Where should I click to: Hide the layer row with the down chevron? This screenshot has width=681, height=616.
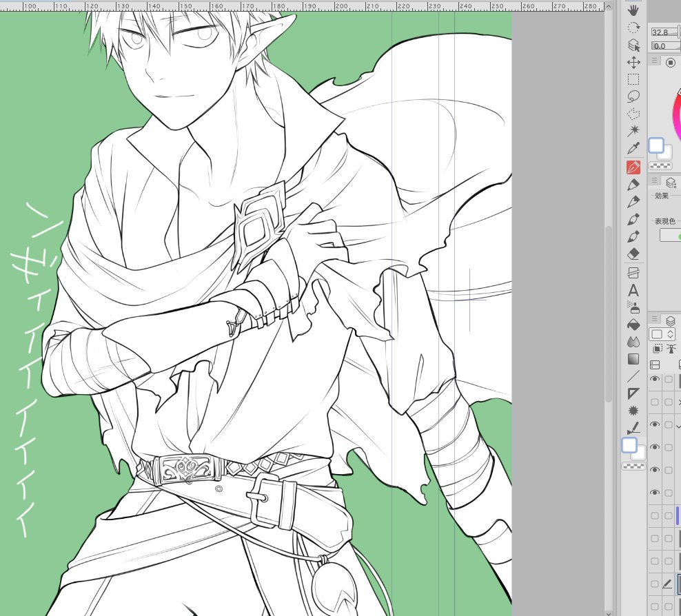655,424
